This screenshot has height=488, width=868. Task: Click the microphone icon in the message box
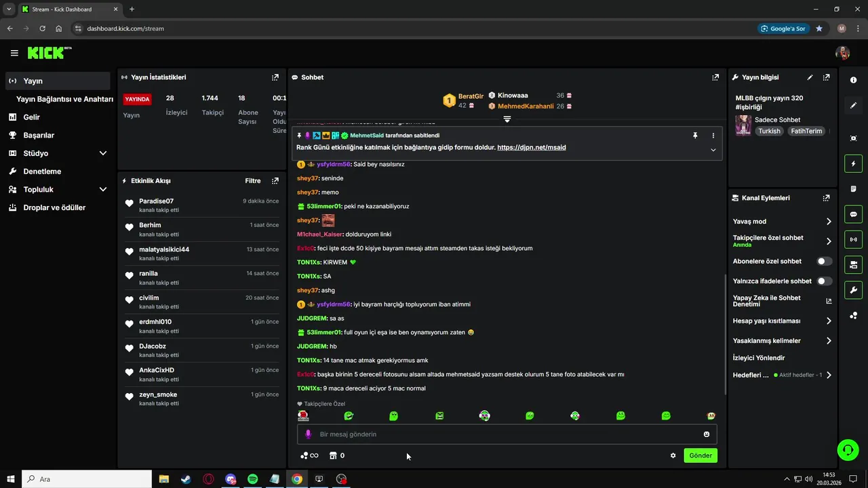[308, 434]
